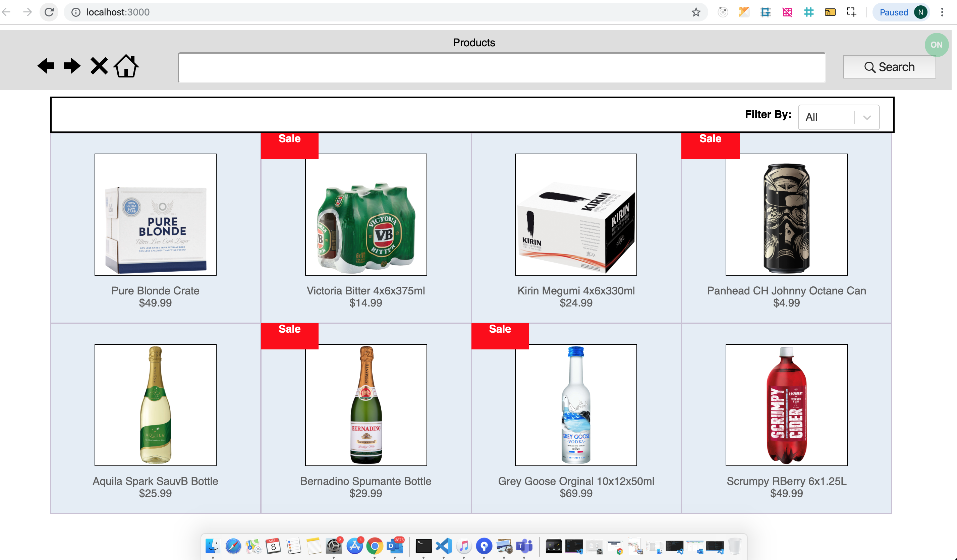Open Google Chrome from the dock
This screenshot has height=560, width=957.
[x=375, y=546]
